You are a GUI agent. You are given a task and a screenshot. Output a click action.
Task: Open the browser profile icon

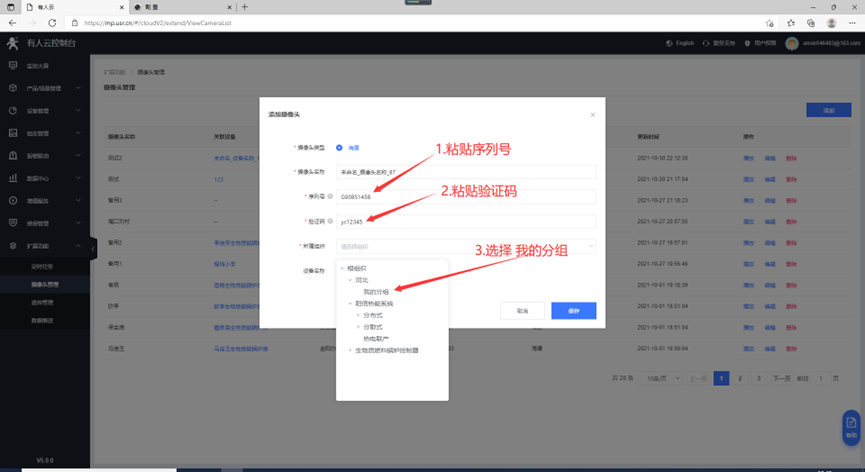click(x=831, y=23)
